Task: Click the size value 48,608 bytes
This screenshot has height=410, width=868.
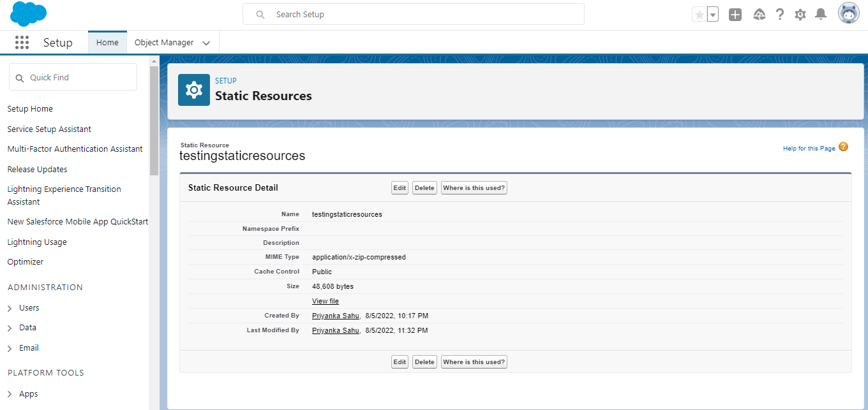Action: pos(333,287)
